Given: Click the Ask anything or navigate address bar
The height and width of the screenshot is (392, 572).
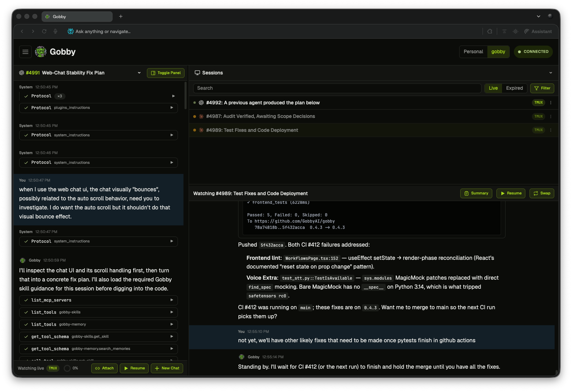Looking at the screenshot, I should point(103,31).
